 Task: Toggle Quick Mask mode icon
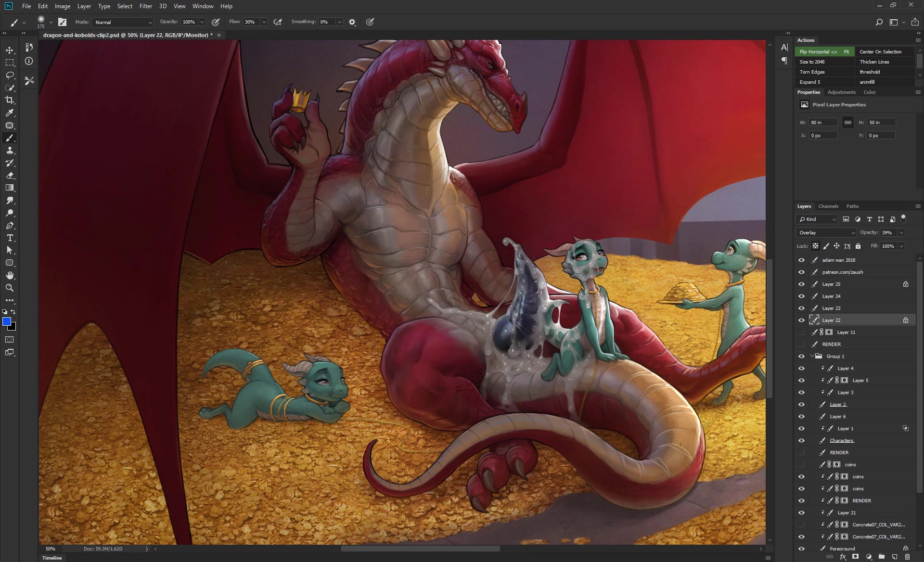click(10, 340)
